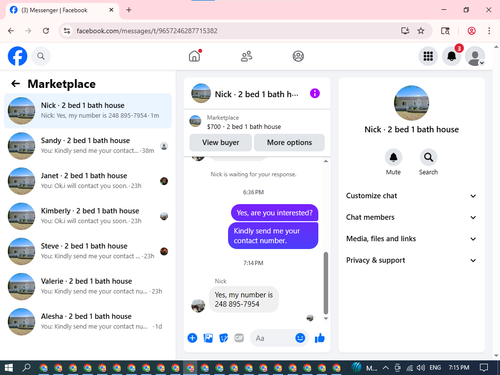The height and width of the screenshot is (375, 500).
Task: Expand Chat members section
Action: 411,217
